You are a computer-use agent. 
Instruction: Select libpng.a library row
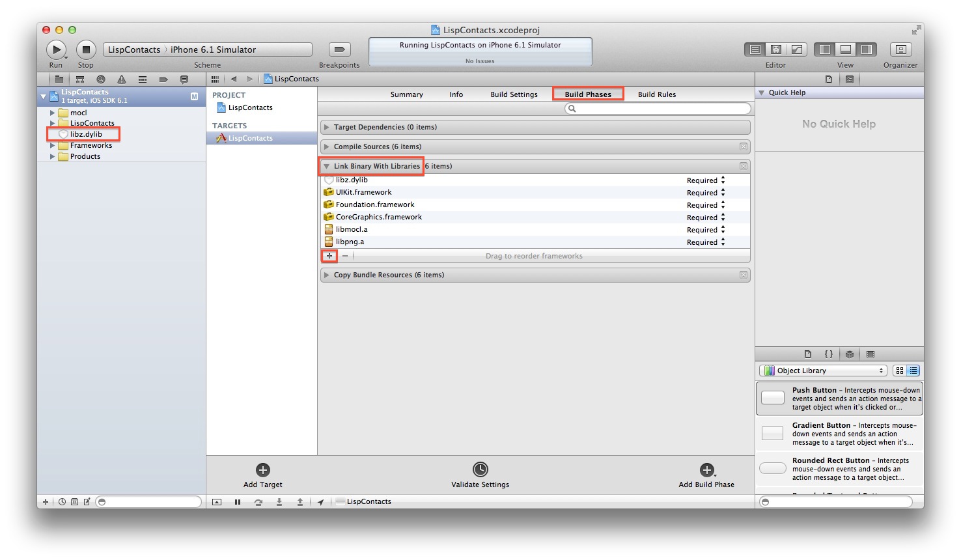click(x=535, y=242)
